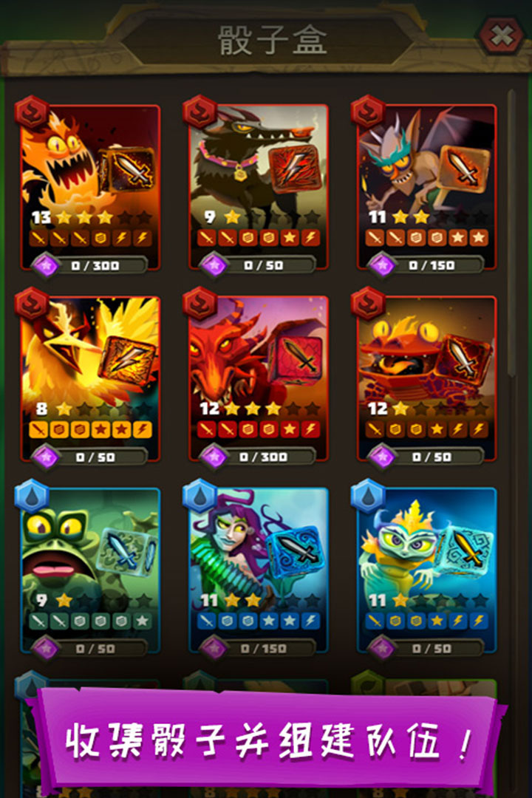Click the purple star gem beside 0/150 on the bat card
This screenshot has height=798, width=532.
(x=383, y=265)
